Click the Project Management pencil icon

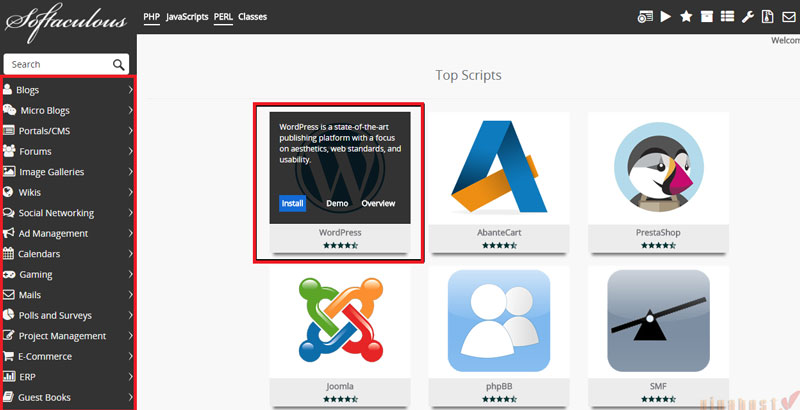pos(9,335)
